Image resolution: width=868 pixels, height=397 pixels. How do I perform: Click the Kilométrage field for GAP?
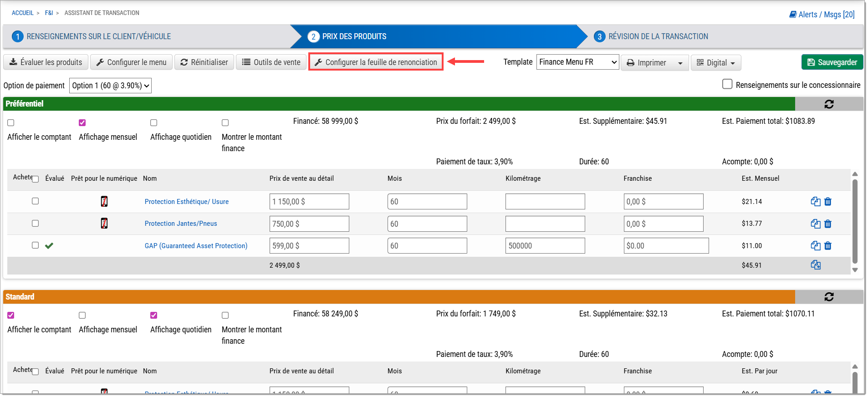click(545, 246)
